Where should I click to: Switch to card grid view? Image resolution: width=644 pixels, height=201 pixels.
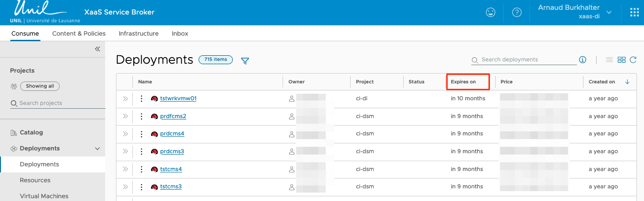[621, 60]
